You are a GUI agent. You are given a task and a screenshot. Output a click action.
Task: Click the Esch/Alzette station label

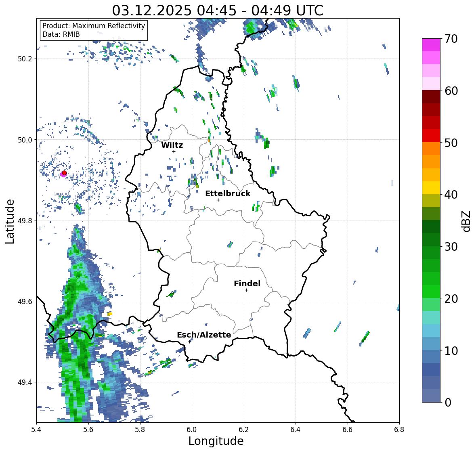coord(204,335)
